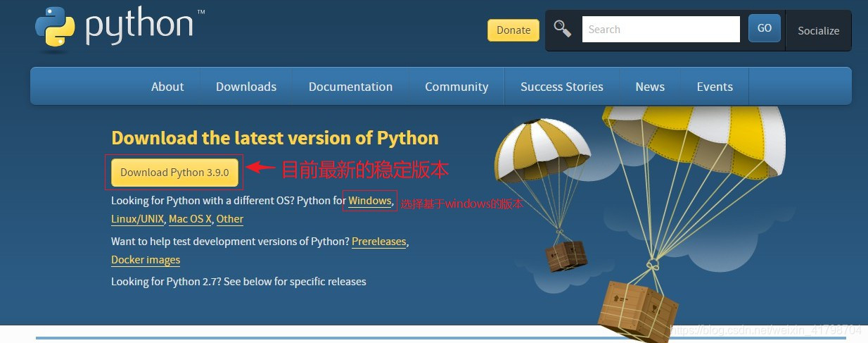The height and width of the screenshot is (343, 868).
Task: Open the Prereleases link
Action: pos(379,242)
